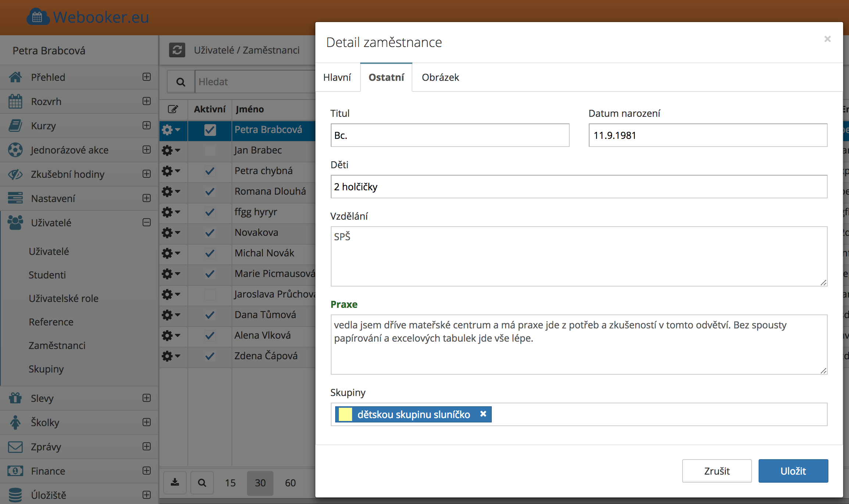Screen dimensions: 849x504
Task: Click the search magnifier icon next to Hledat
Action: point(181,82)
